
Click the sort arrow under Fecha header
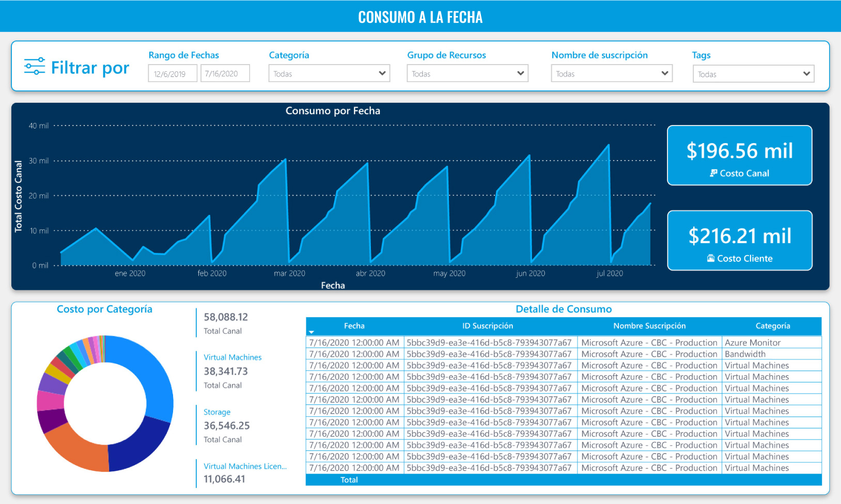tap(312, 332)
